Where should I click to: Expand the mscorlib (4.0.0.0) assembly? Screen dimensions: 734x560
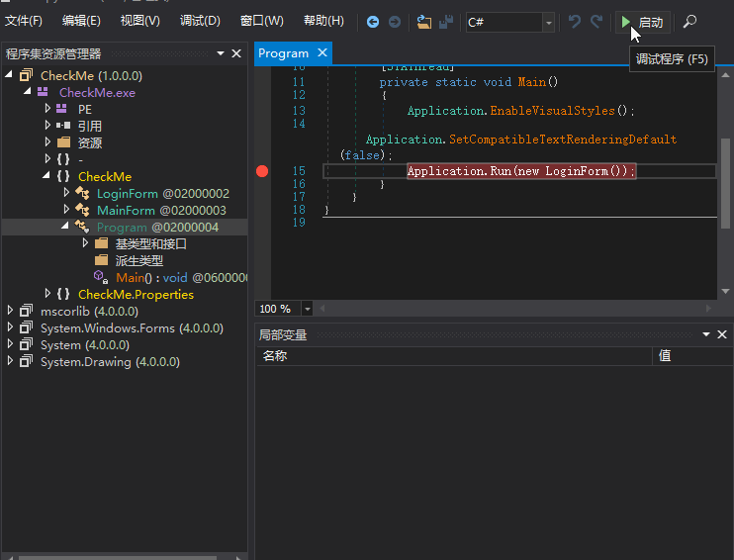10,310
